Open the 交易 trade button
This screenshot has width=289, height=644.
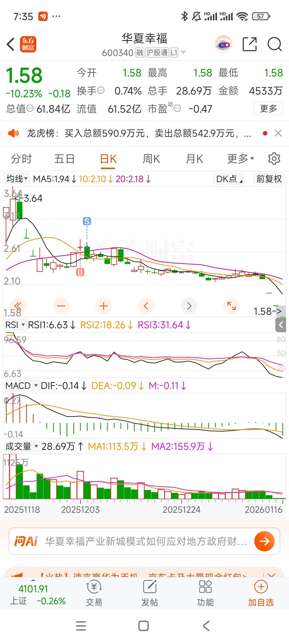(x=94, y=594)
